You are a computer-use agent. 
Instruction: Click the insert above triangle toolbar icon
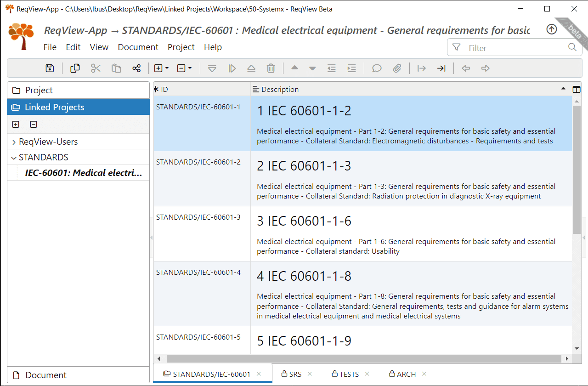(251, 68)
